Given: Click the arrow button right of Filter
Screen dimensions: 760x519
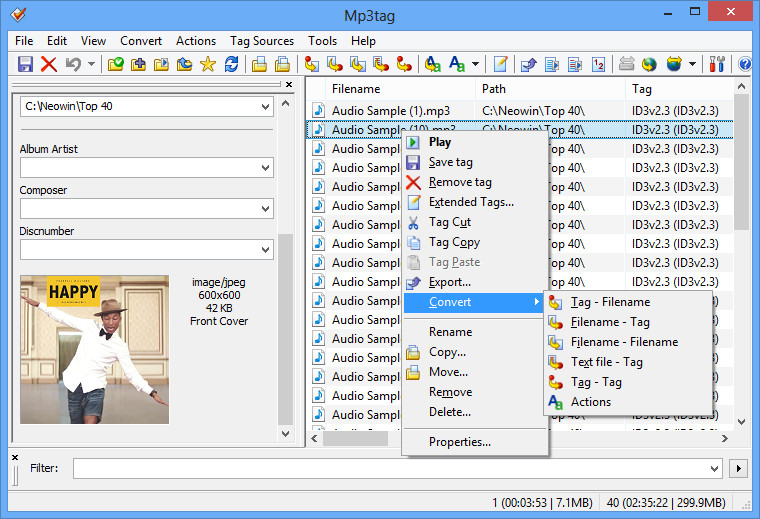Looking at the screenshot, I should (x=739, y=469).
